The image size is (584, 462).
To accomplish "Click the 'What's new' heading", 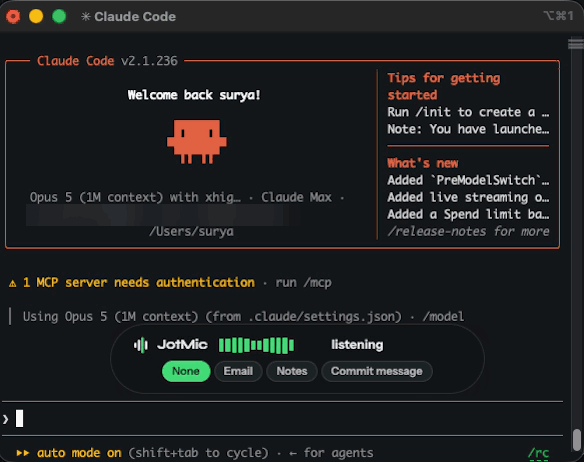I will (423, 163).
